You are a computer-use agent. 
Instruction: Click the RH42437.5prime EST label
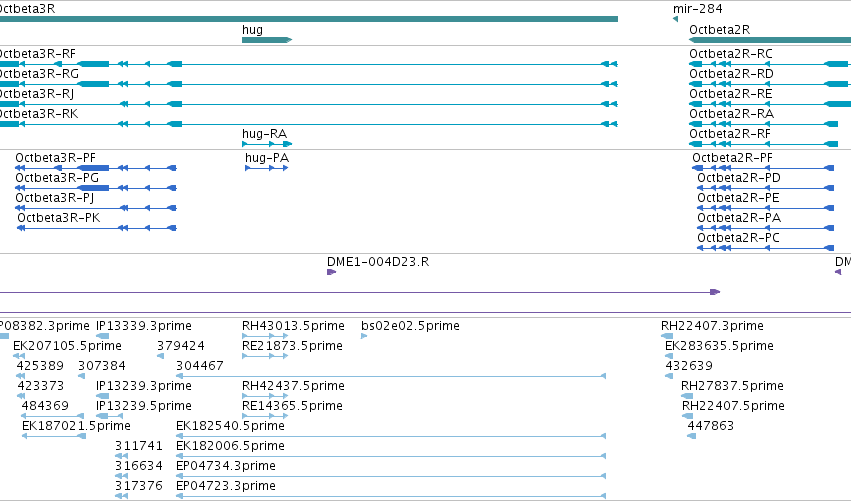click(x=293, y=386)
